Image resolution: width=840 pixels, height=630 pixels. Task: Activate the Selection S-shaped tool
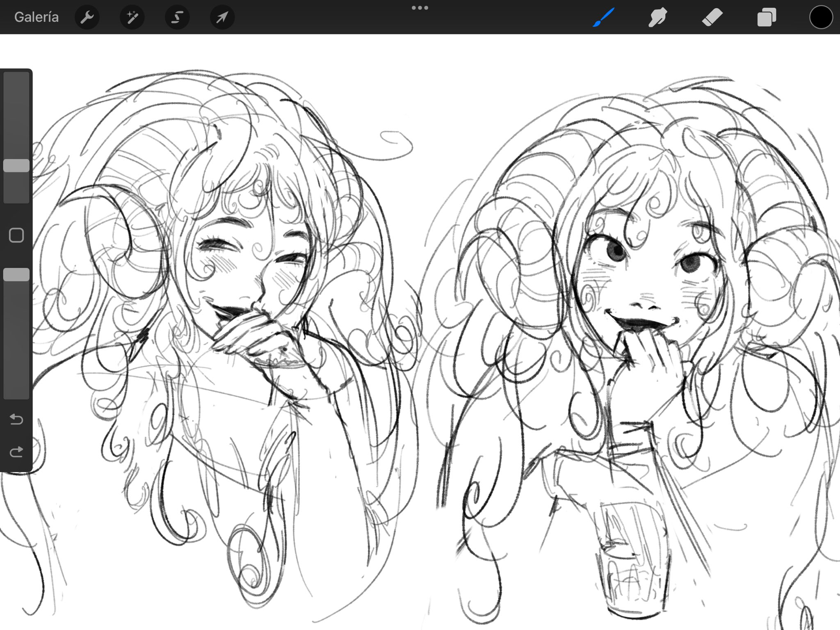pyautogui.click(x=177, y=17)
